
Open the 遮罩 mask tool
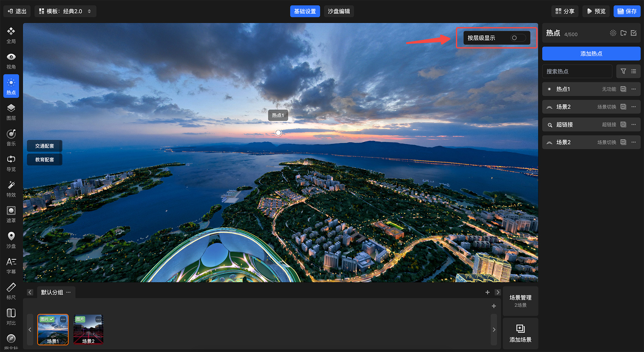(11, 214)
